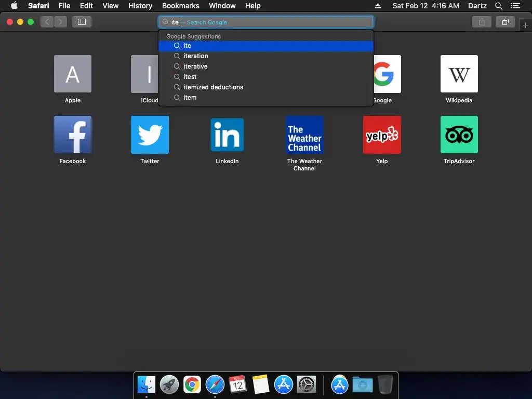Open Launchpad from the Dock
This screenshot has width=532, height=399.
point(169,385)
